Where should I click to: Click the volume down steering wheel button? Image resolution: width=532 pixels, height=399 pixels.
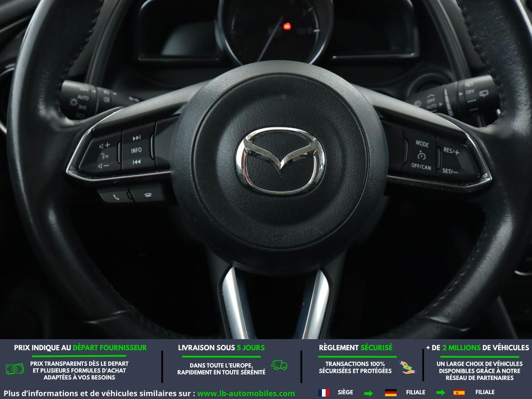(103, 166)
